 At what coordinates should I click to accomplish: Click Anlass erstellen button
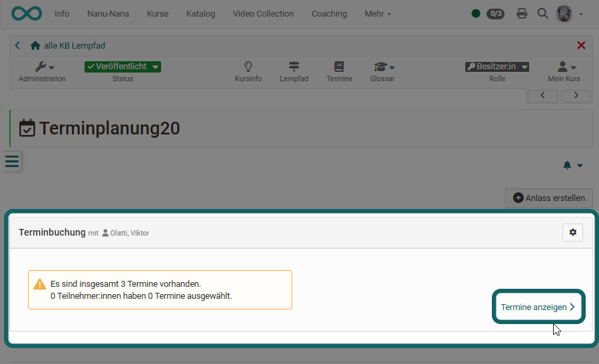549,198
